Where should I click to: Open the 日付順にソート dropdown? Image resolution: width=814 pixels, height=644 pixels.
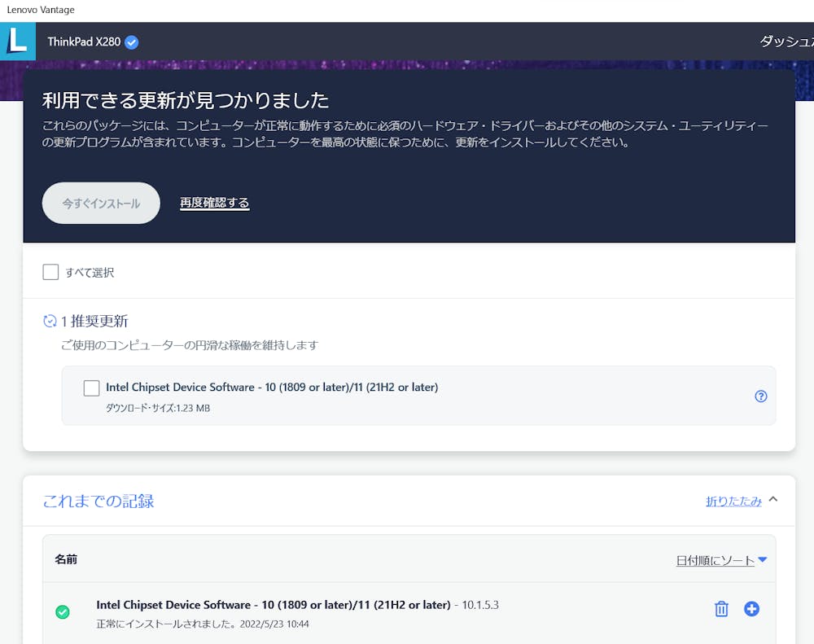point(721,560)
